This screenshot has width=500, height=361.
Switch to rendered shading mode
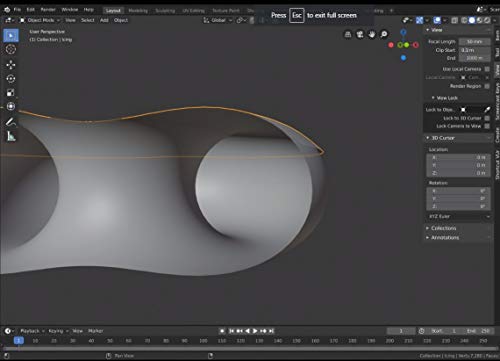(x=487, y=20)
